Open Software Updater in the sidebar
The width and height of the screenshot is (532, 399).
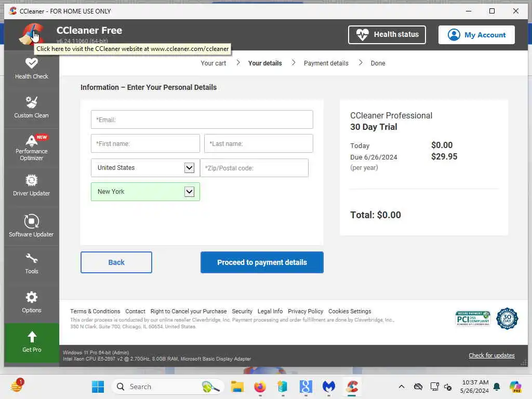coord(32,225)
